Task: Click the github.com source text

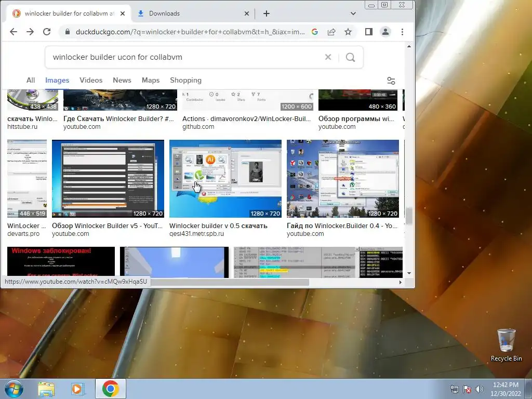Action: pyautogui.click(x=198, y=127)
